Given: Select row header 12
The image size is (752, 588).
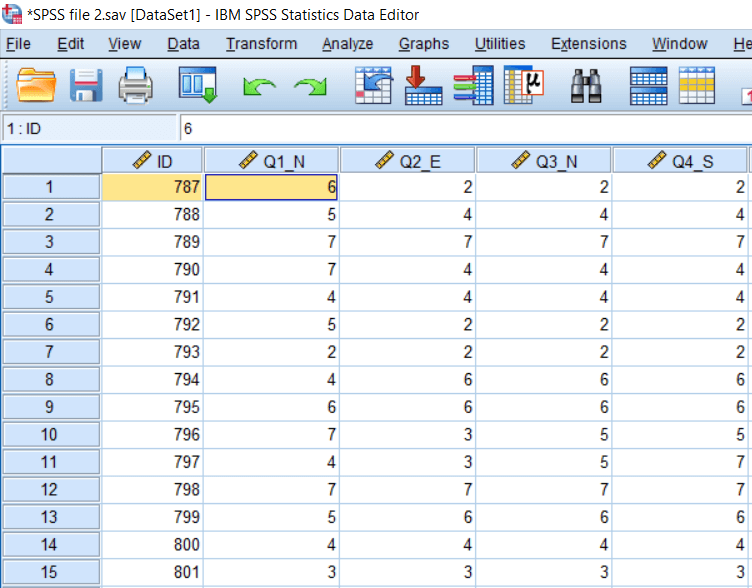Looking at the screenshot, I should [x=51, y=490].
